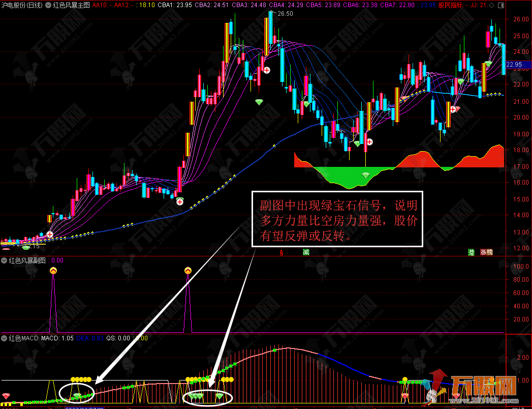
Task: Click the CBA4: 24.29 value
Action: coord(286,5)
